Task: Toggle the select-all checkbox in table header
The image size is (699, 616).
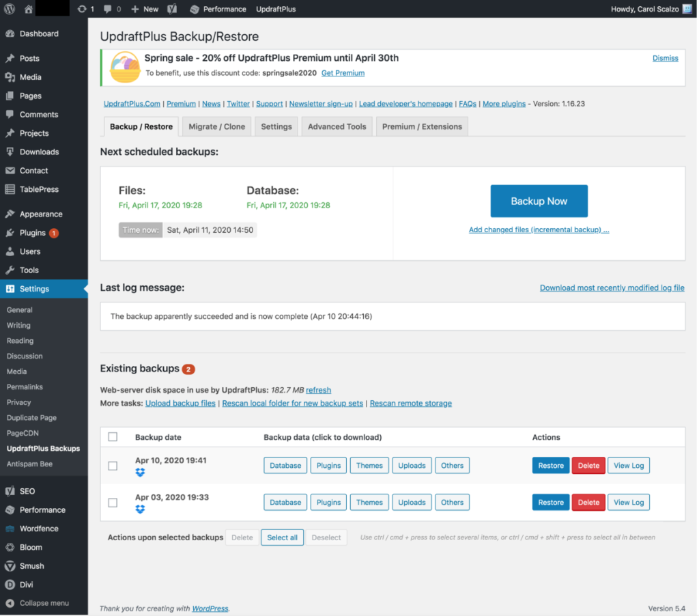Action: [113, 436]
